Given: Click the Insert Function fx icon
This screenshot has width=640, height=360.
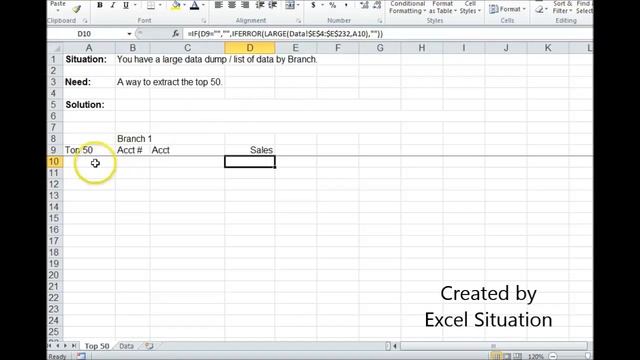Looking at the screenshot, I should [176, 34].
